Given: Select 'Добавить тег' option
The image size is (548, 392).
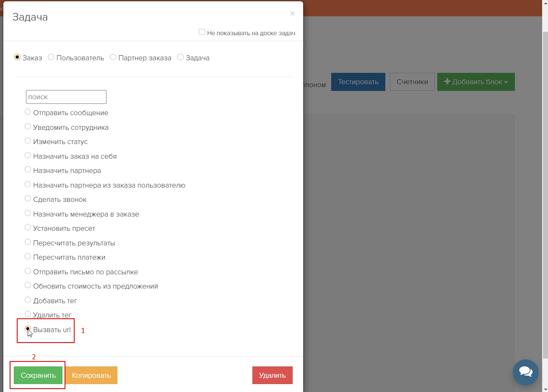Looking at the screenshot, I should click(28, 300).
